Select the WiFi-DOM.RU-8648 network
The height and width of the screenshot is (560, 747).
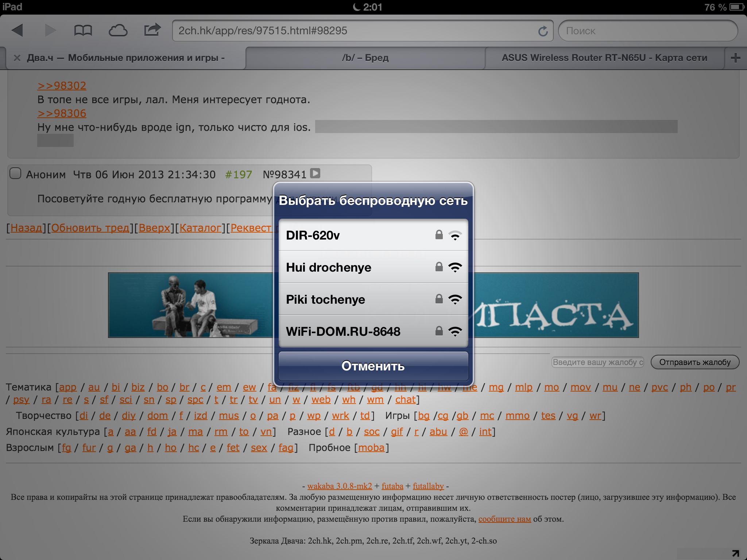pos(373,331)
